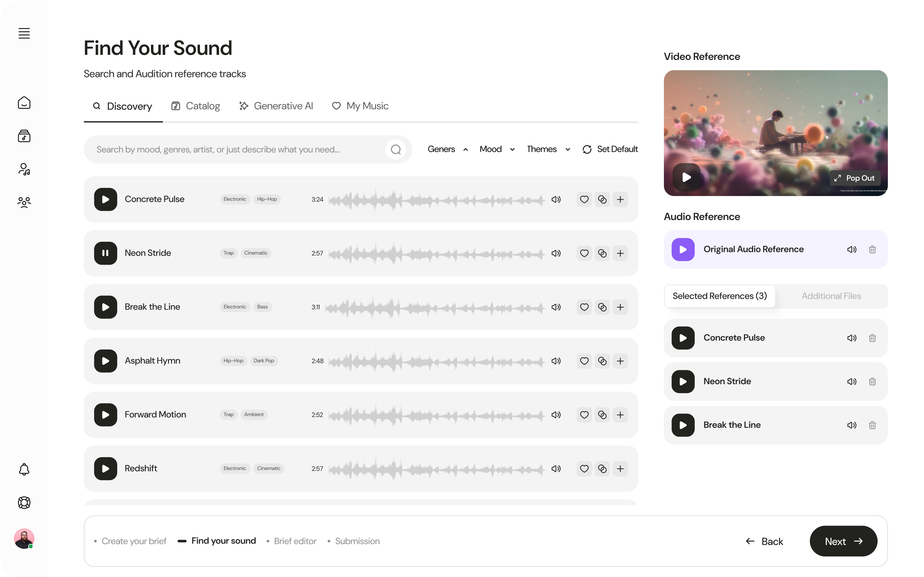
Task: Open the notifications bell
Action: pos(24,469)
